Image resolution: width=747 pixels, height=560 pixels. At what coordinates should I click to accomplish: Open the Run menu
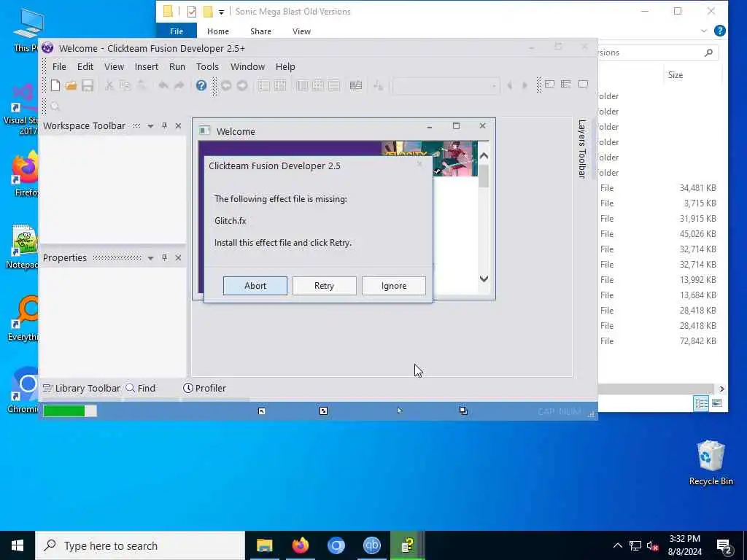point(177,66)
